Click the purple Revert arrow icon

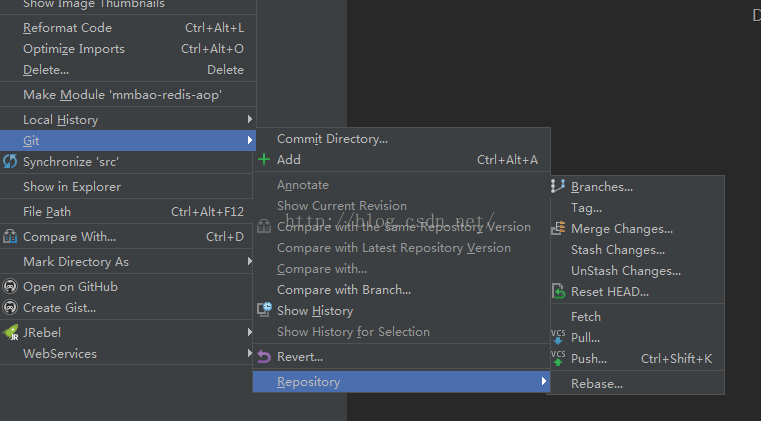264,357
